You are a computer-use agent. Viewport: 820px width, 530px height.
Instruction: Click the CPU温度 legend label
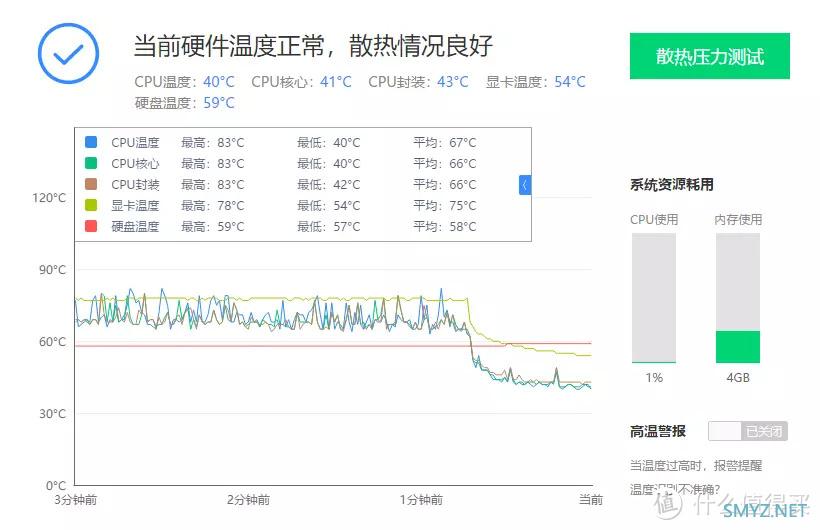tap(135, 142)
